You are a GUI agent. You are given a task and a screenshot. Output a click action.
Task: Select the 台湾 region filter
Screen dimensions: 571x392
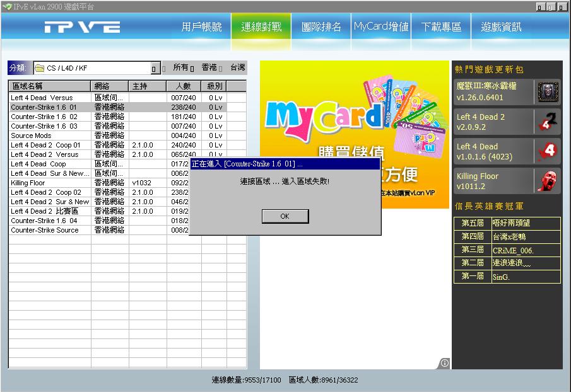tap(237, 67)
